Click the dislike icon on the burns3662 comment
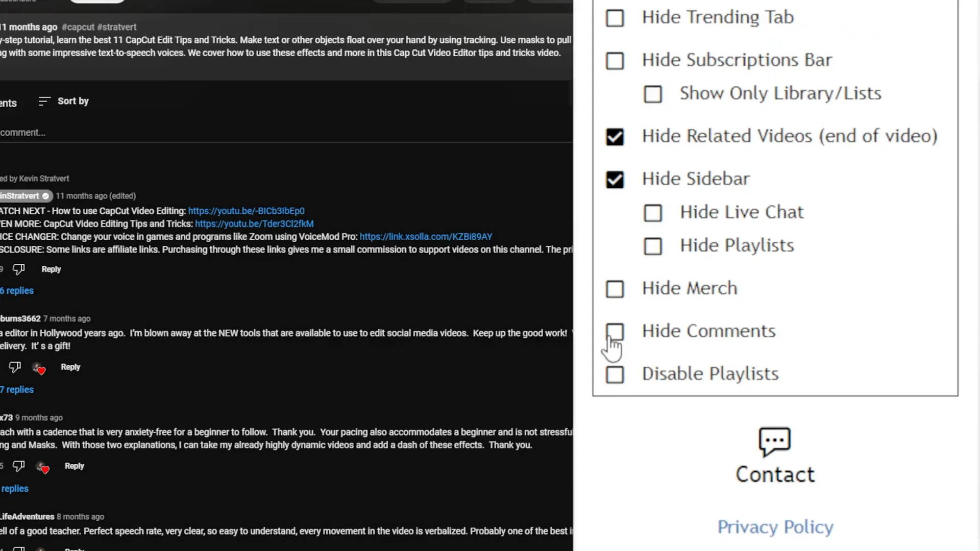This screenshot has width=980, height=551. coord(15,367)
